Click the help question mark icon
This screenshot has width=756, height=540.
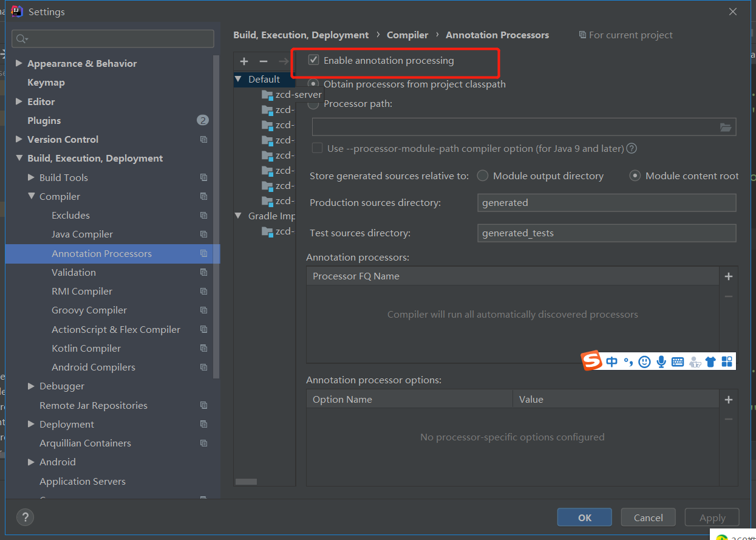click(x=25, y=517)
